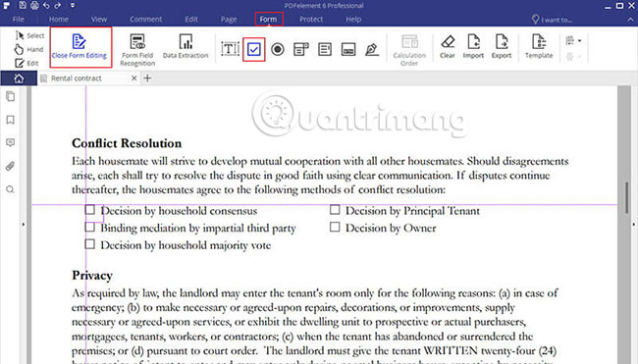Select the Push Button form tool
Screen dimensions: 638x364
(x=348, y=50)
